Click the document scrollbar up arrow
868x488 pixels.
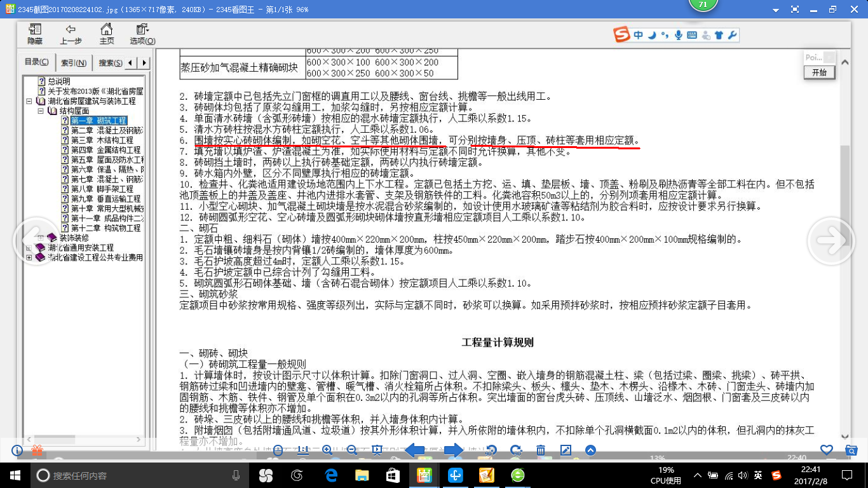845,62
